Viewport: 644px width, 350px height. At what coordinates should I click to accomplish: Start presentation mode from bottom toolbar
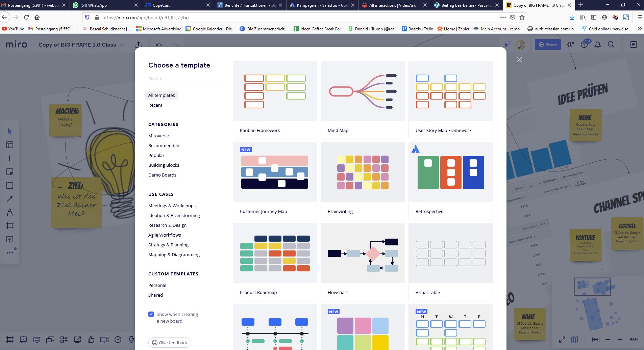pyautogui.click(x=23, y=340)
